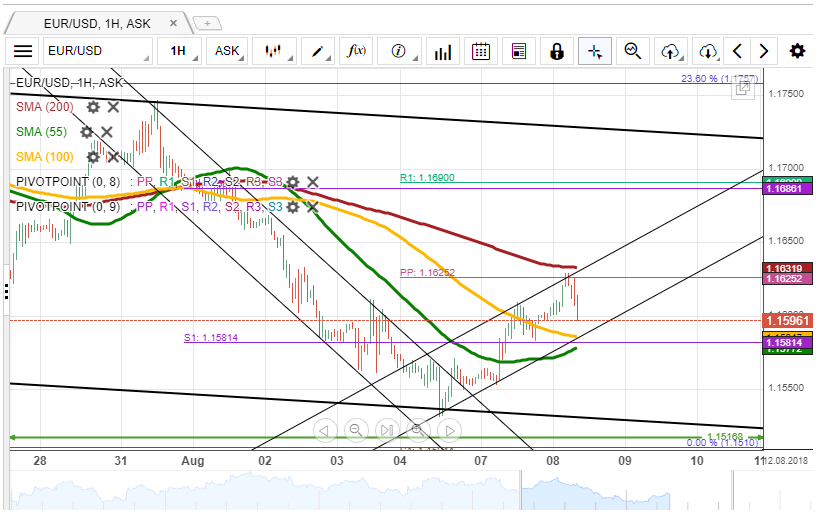816x514 pixels.
Task: Open the f(x) indicators menu
Action: [x=357, y=51]
